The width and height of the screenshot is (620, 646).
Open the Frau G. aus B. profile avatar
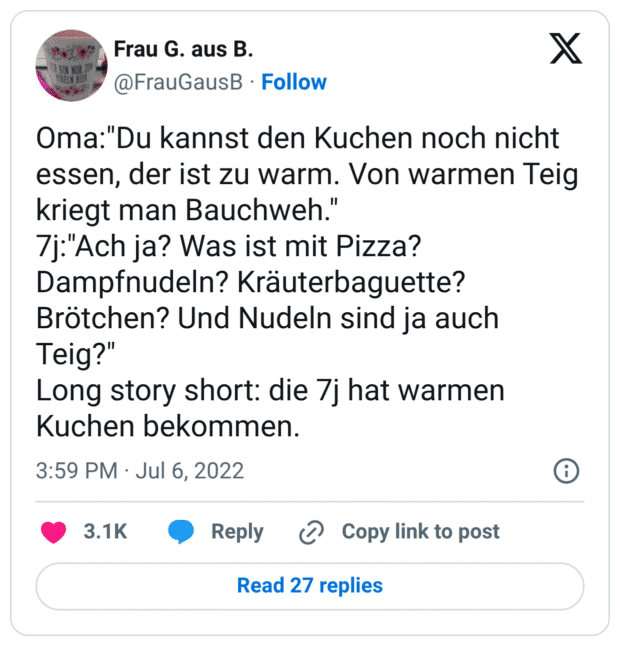coord(69,64)
